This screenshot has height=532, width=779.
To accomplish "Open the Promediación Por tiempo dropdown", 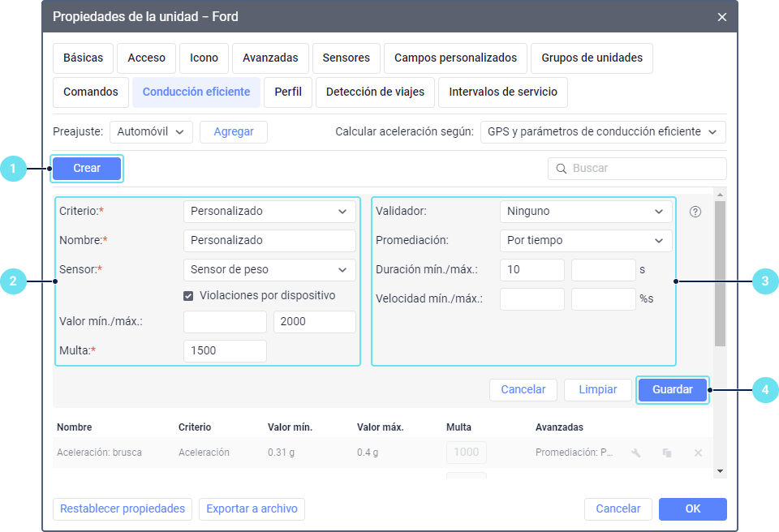I will (586, 240).
